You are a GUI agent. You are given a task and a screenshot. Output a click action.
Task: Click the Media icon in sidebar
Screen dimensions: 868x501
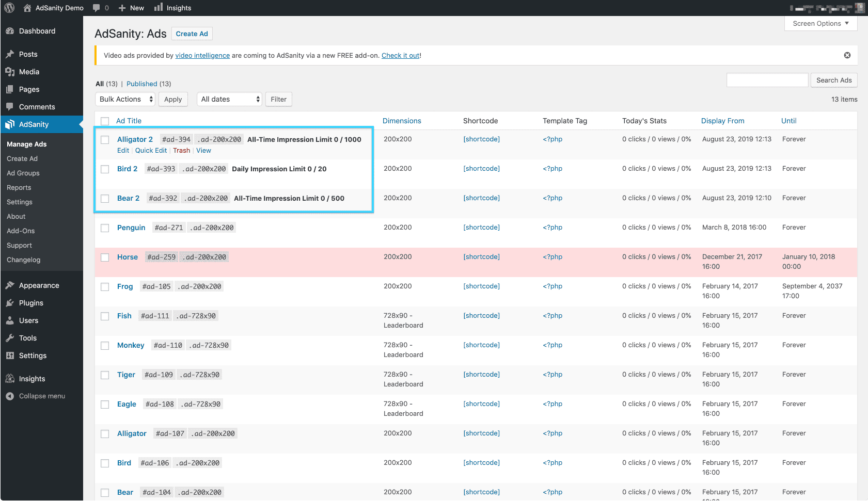click(10, 72)
